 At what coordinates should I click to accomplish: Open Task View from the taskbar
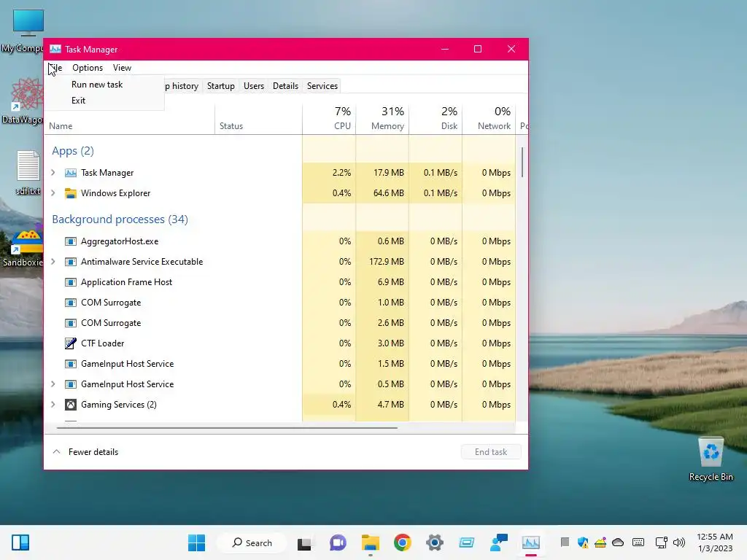pos(304,542)
